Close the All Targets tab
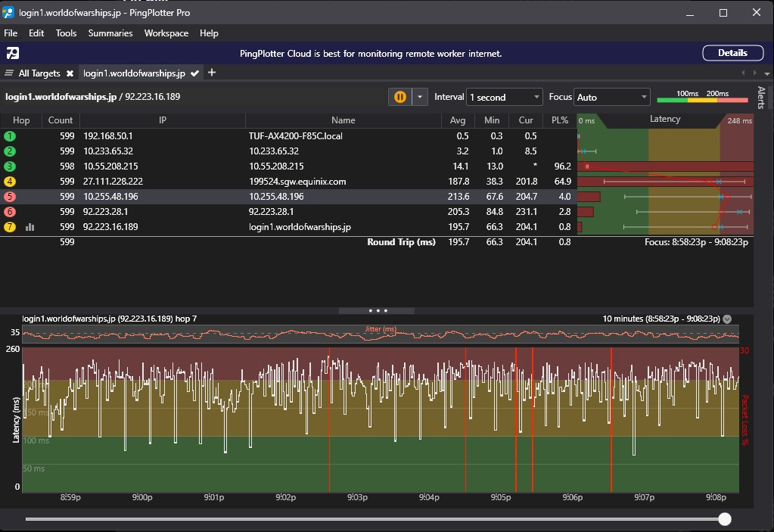The width and height of the screenshot is (774, 532). 70,73
